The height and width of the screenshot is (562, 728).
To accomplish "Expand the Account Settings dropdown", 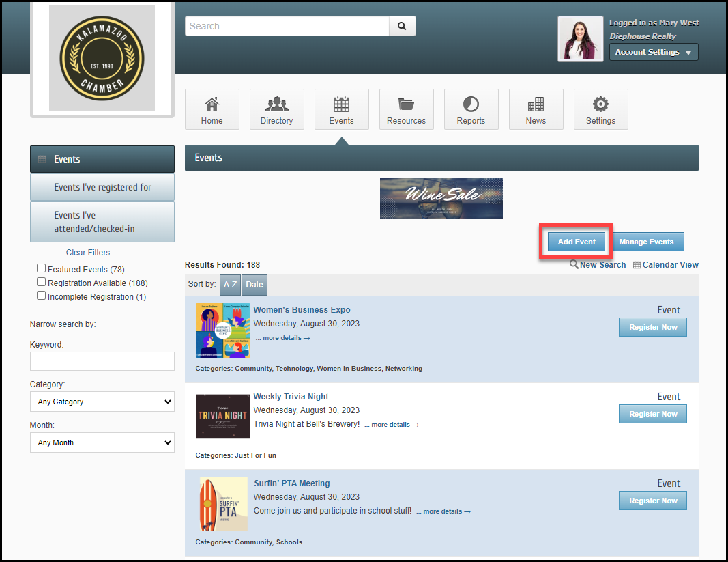I will coord(653,52).
